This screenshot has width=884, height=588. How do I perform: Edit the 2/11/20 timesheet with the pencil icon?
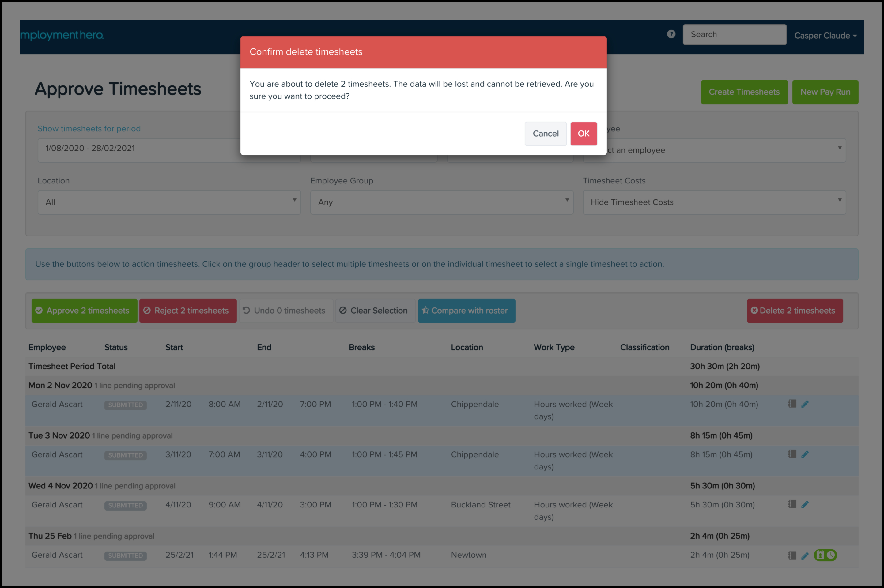coord(805,404)
